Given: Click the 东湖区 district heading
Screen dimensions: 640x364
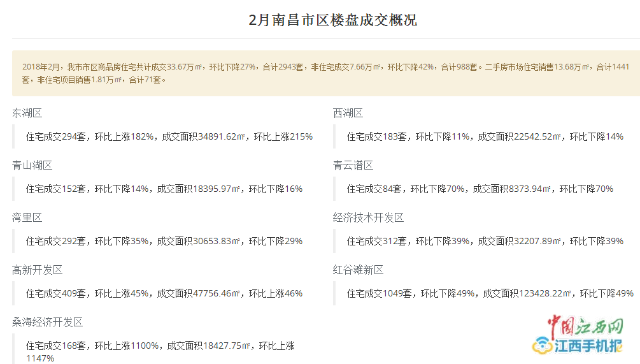Looking at the screenshot, I should (27, 113).
